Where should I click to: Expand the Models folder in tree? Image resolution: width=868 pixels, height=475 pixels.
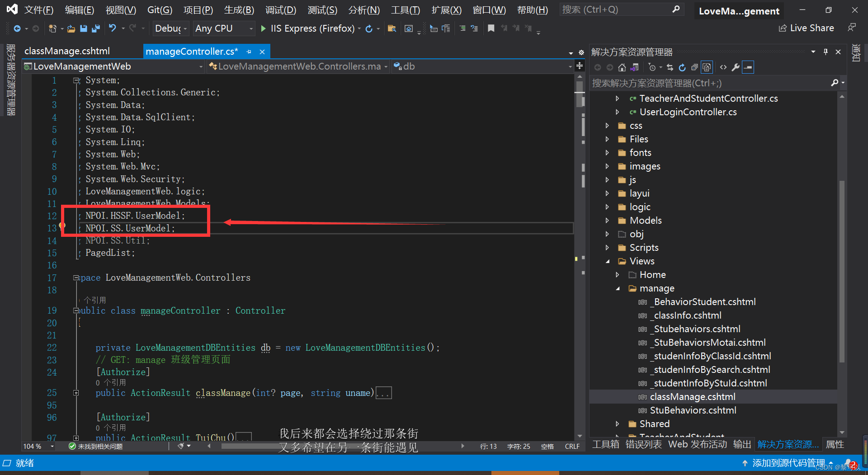[x=607, y=221]
